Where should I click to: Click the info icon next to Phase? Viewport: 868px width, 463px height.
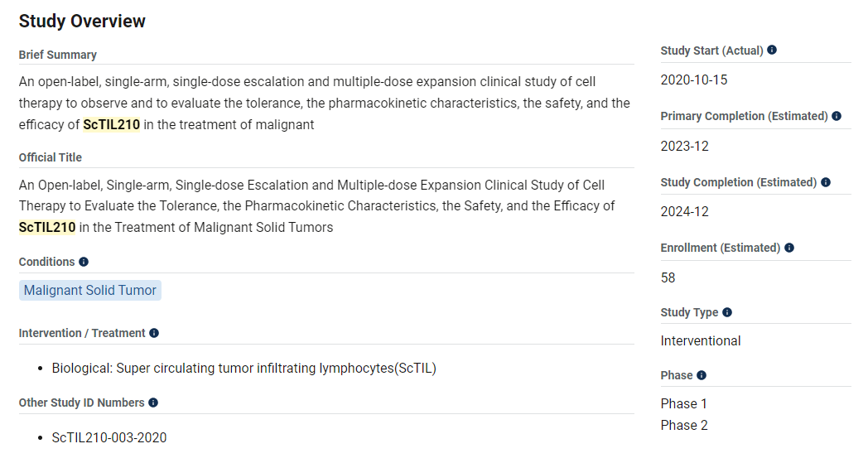coord(702,375)
